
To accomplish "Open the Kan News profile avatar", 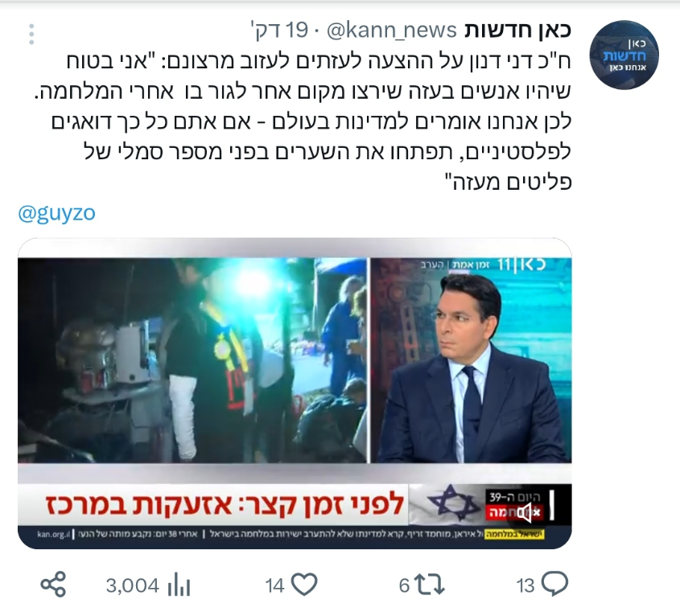I will coord(624,55).
